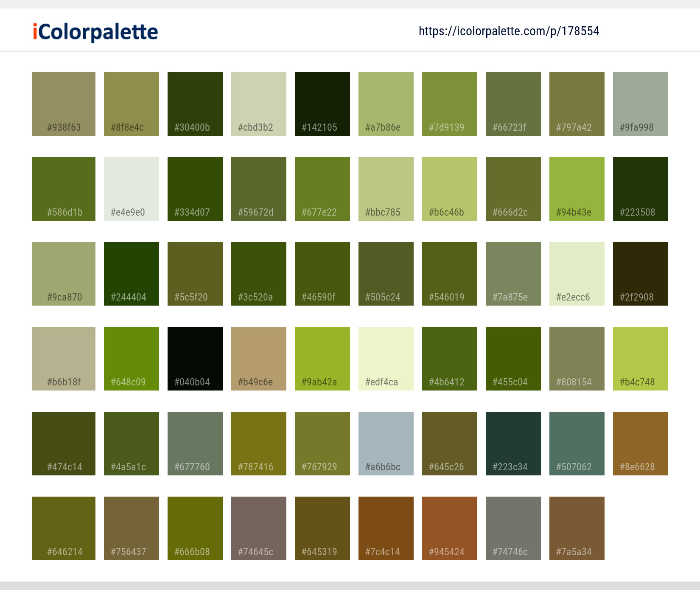This screenshot has height=590, width=700.
Task: Click the blue-gray #a6b6bc swatch
Action: [386, 444]
